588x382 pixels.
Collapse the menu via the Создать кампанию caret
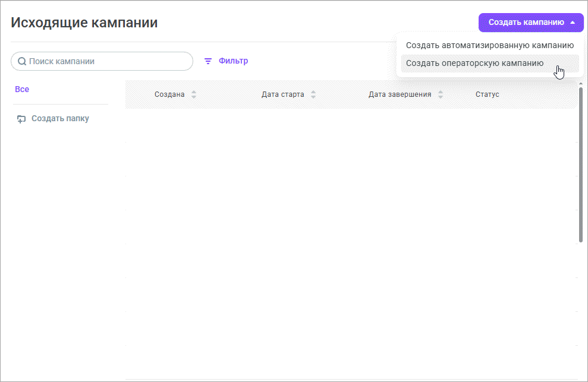click(573, 23)
